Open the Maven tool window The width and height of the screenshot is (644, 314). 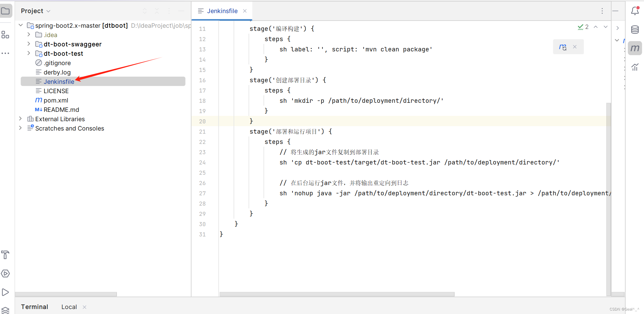point(635,48)
